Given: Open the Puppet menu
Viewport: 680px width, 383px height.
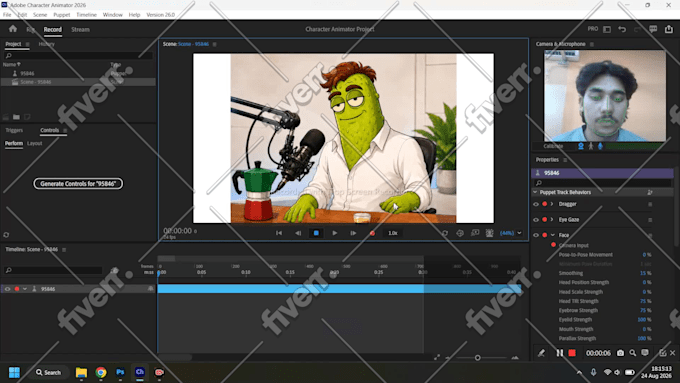Looking at the screenshot, I should (x=61, y=15).
